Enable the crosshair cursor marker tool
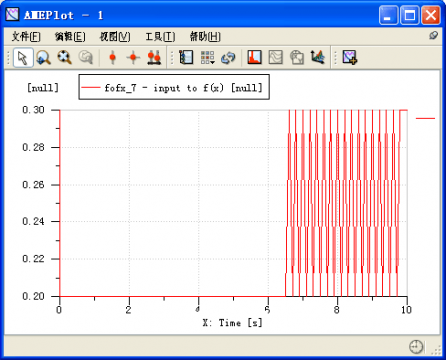Image resolution: width=446 pixels, height=360 pixels. pos(133,58)
